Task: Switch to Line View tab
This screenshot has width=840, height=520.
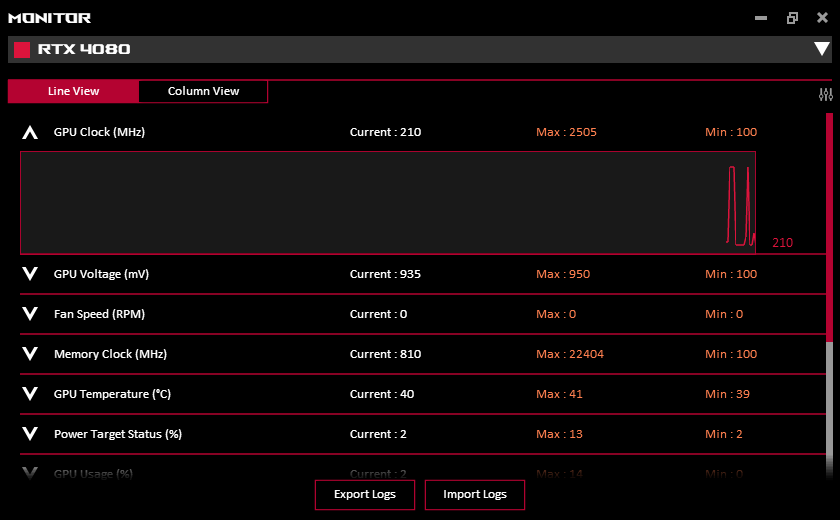Action: [73, 91]
